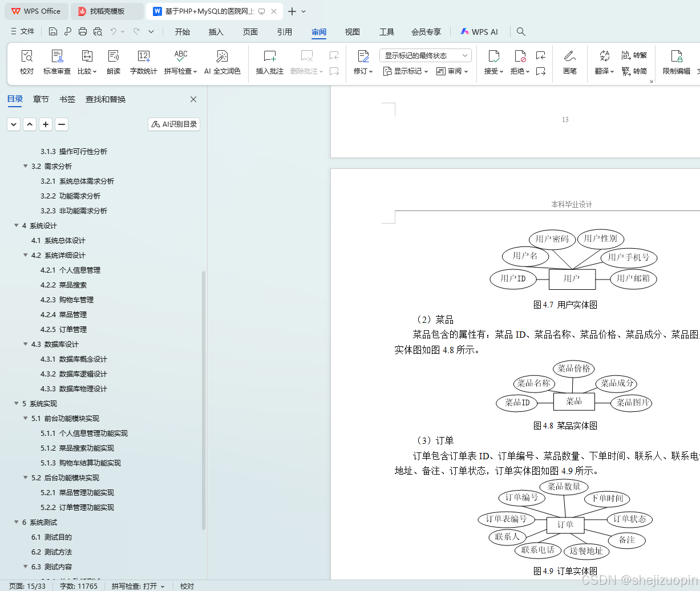Jump to 4.3.2 数据库逻辑设计 heading
Viewport: 700px width, 591px height.
click(x=74, y=374)
